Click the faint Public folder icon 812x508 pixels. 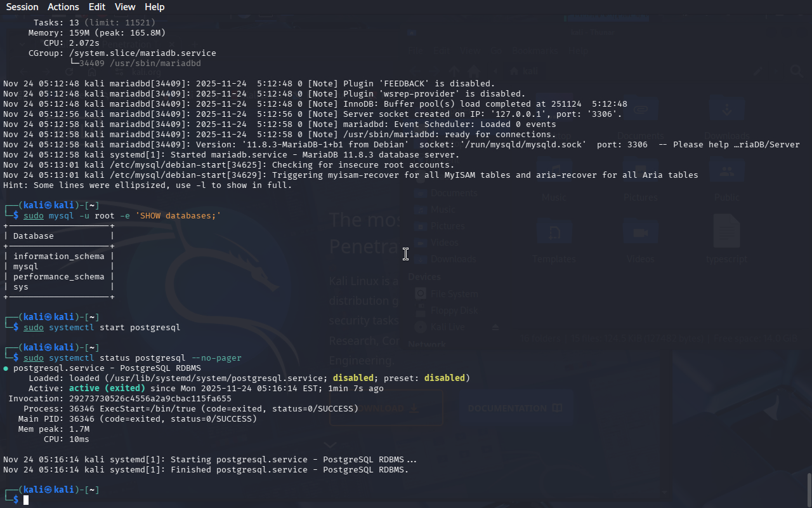click(726, 171)
